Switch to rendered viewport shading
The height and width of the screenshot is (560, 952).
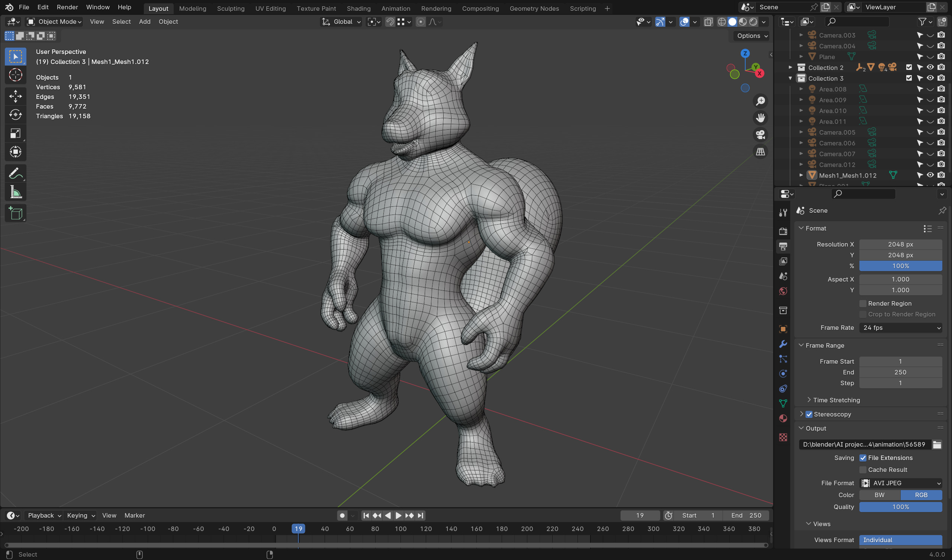click(753, 22)
